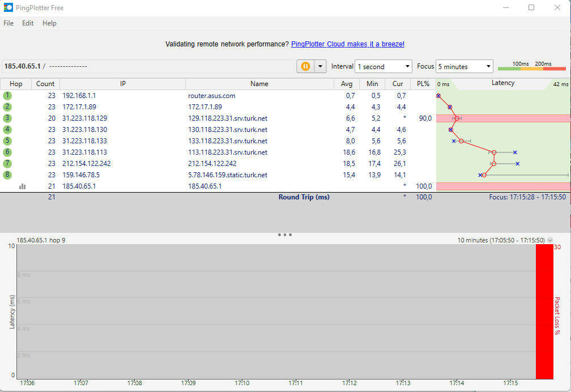Select final hop IP 185.40.65.1 cell

click(x=79, y=186)
